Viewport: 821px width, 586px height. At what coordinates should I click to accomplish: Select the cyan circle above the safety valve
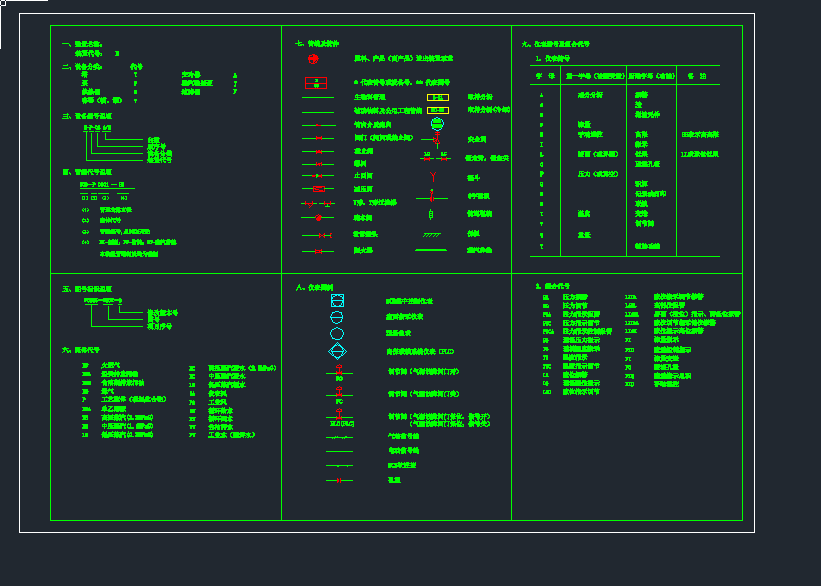436,124
